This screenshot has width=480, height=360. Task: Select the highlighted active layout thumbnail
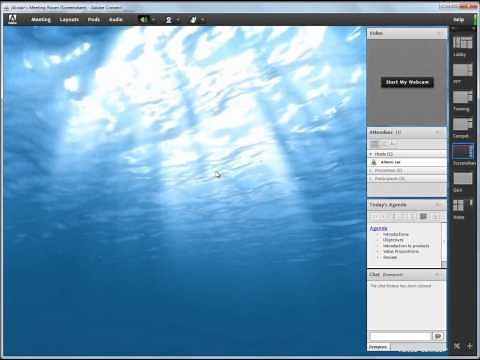[x=462, y=152]
